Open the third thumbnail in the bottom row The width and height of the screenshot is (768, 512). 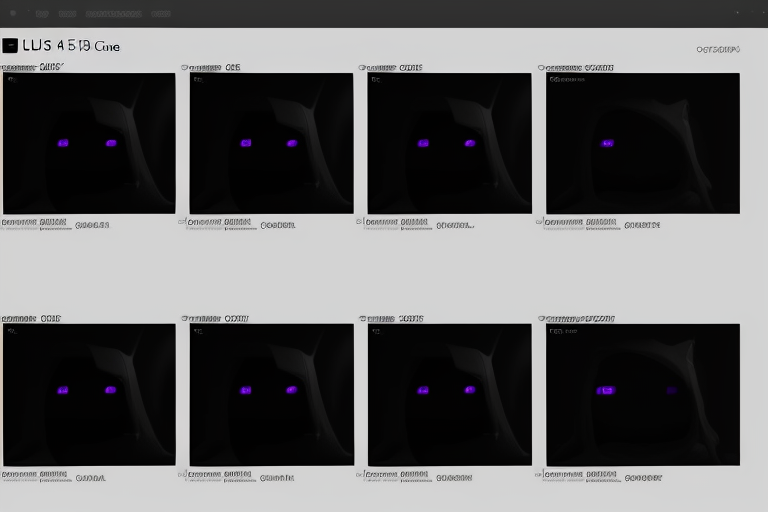tap(449, 394)
